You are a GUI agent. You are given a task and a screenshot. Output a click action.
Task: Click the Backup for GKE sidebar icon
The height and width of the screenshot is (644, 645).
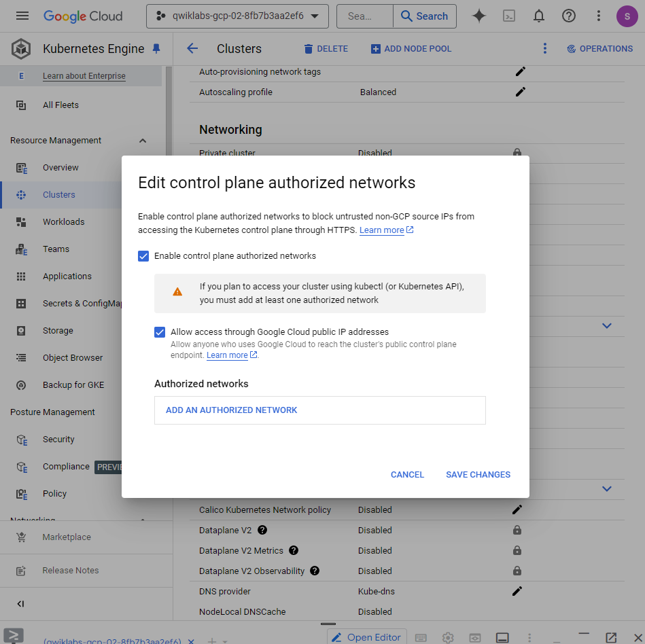click(x=21, y=385)
